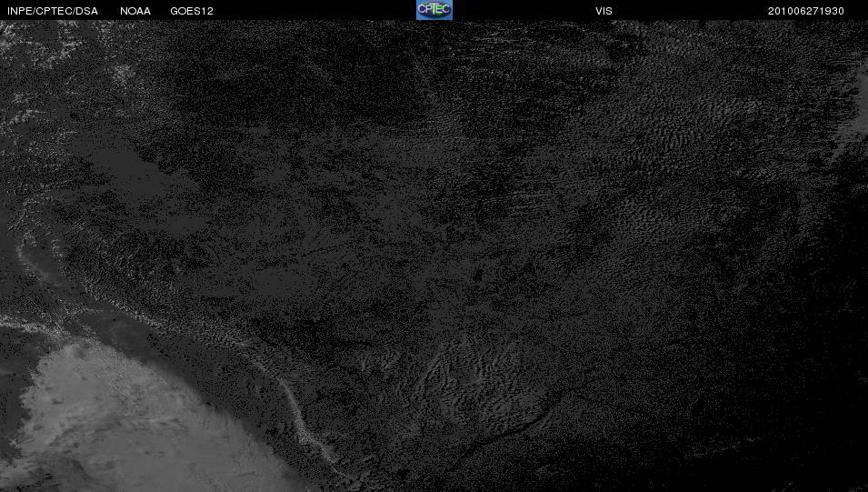This screenshot has height=492, width=868.
Task: Click the GOES12 satellite label
Action: tap(192, 11)
